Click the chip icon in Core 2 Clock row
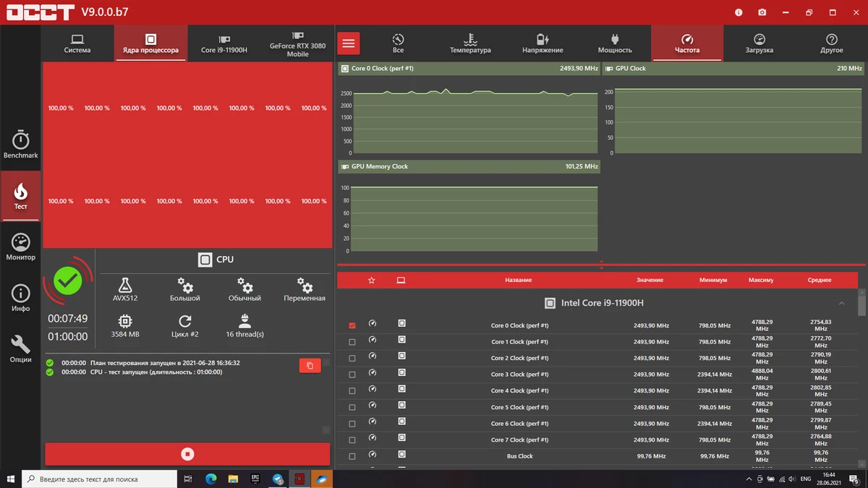 coord(402,356)
